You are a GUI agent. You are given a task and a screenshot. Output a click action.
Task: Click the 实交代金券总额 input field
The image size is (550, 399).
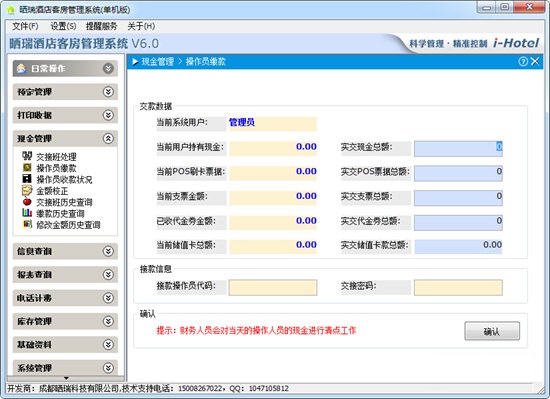tap(458, 223)
